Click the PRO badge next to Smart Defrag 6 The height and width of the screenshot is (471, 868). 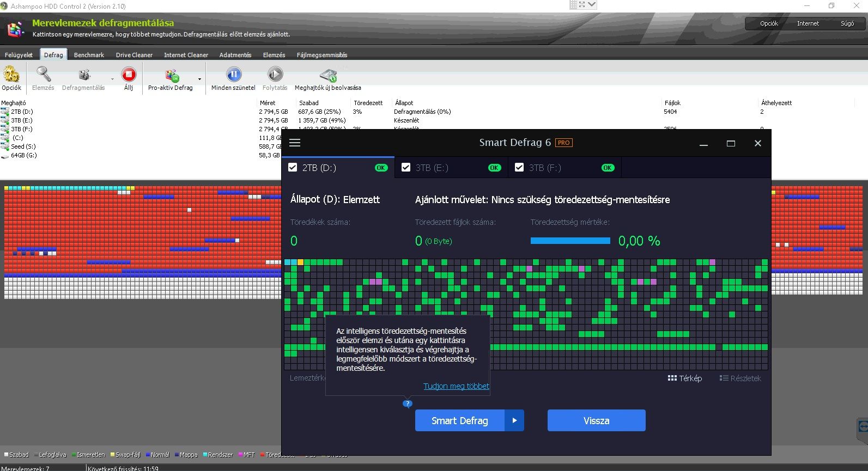pyautogui.click(x=564, y=143)
